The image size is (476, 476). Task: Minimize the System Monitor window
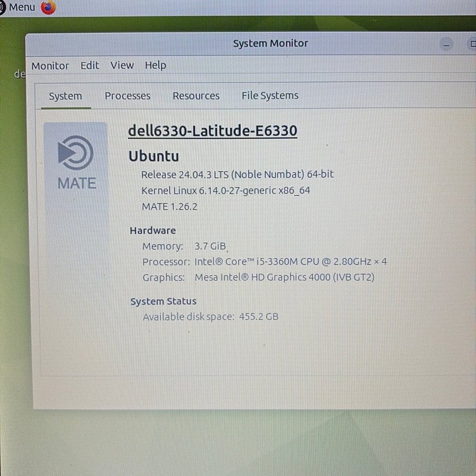(x=447, y=44)
